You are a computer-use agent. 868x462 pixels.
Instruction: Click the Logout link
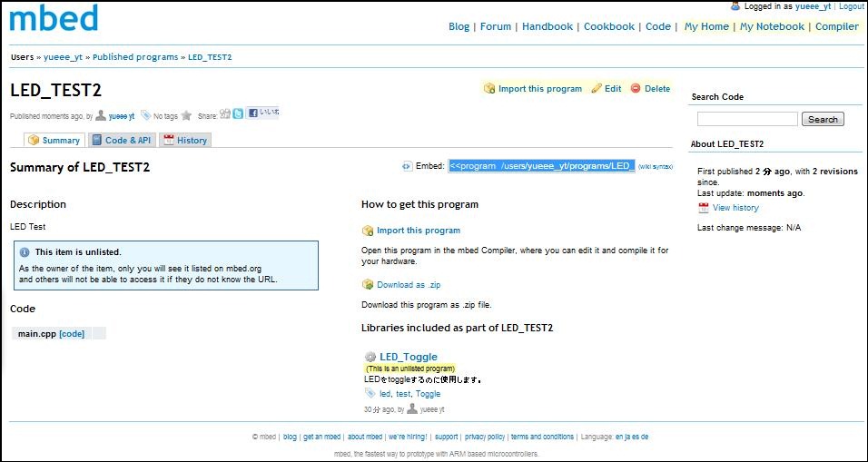[x=851, y=6]
